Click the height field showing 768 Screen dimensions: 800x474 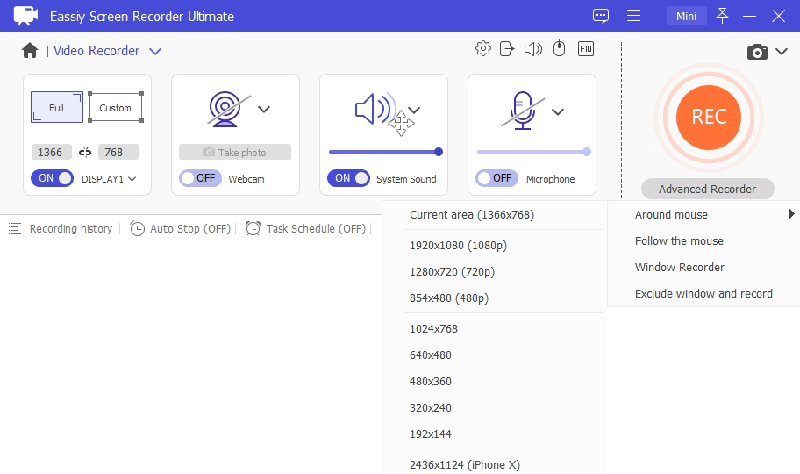pyautogui.click(x=118, y=152)
